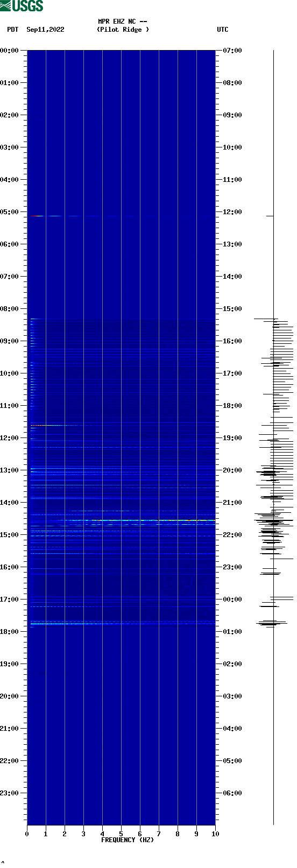Click the UTC '16:00' time label
Image resolution: width=297 pixels, height=868 pixels.
[x=232, y=341]
